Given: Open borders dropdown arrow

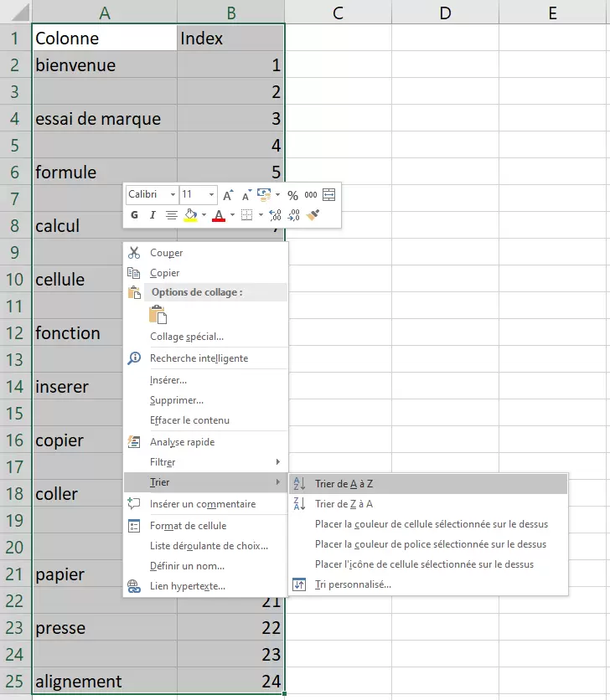Looking at the screenshot, I should point(261,215).
